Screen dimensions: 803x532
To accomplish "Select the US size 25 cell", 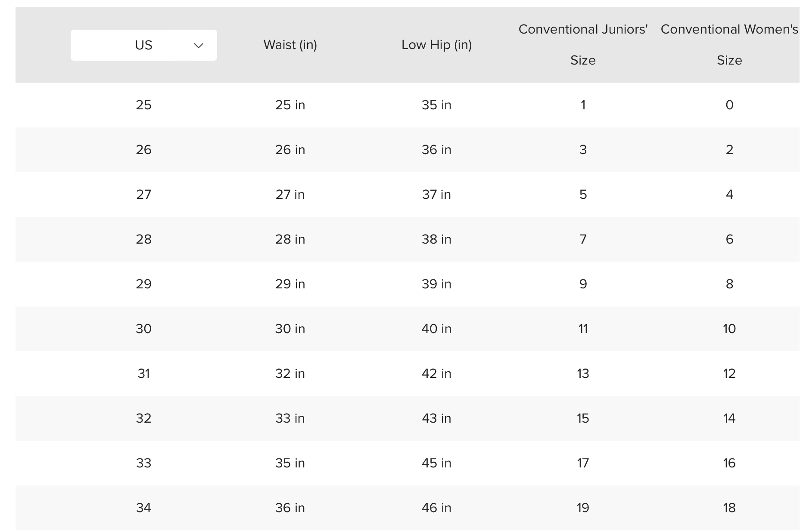I will [x=143, y=105].
